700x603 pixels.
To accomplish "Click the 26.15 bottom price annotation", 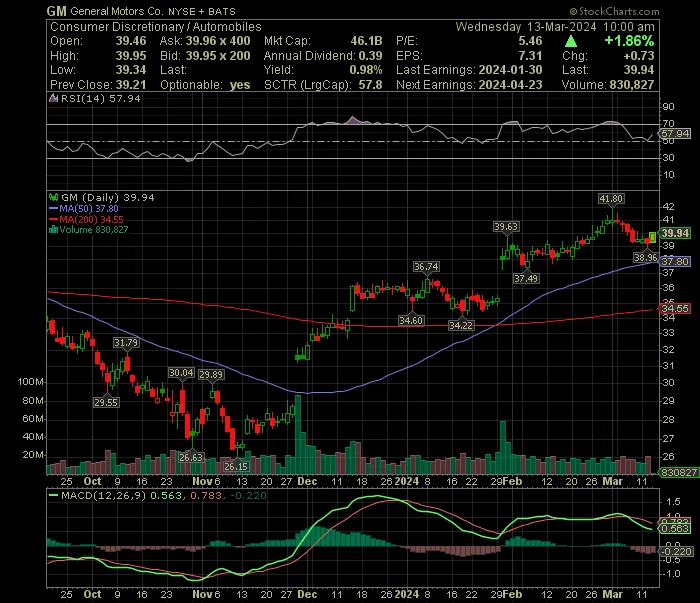I will (x=236, y=466).
